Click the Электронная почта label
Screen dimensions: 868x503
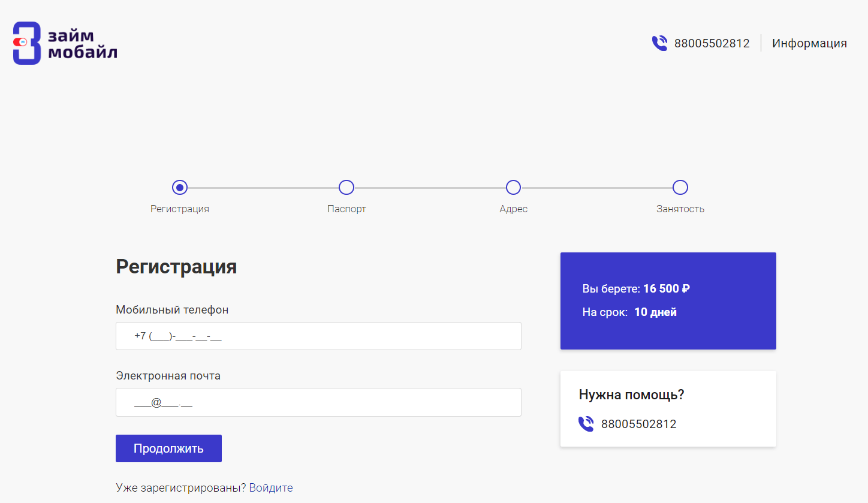168,376
